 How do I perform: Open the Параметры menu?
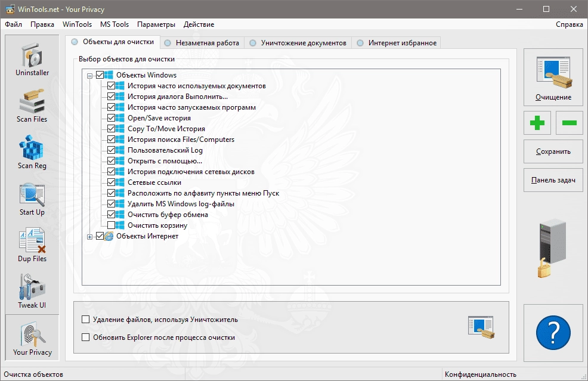(x=156, y=24)
